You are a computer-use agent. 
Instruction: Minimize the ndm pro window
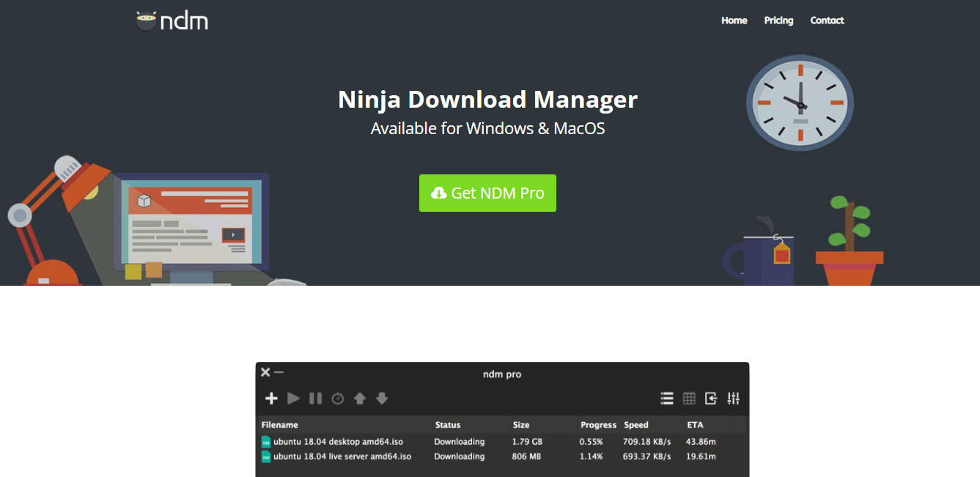click(279, 372)
